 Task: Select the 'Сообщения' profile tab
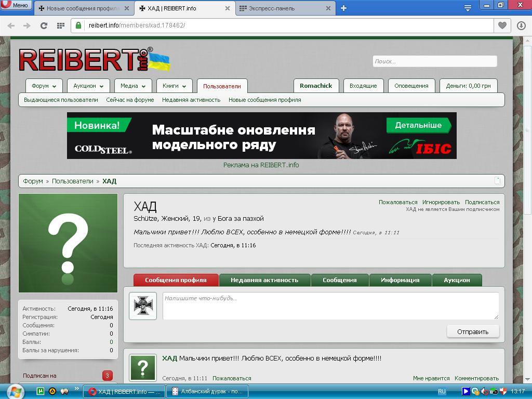click(340, 280)
